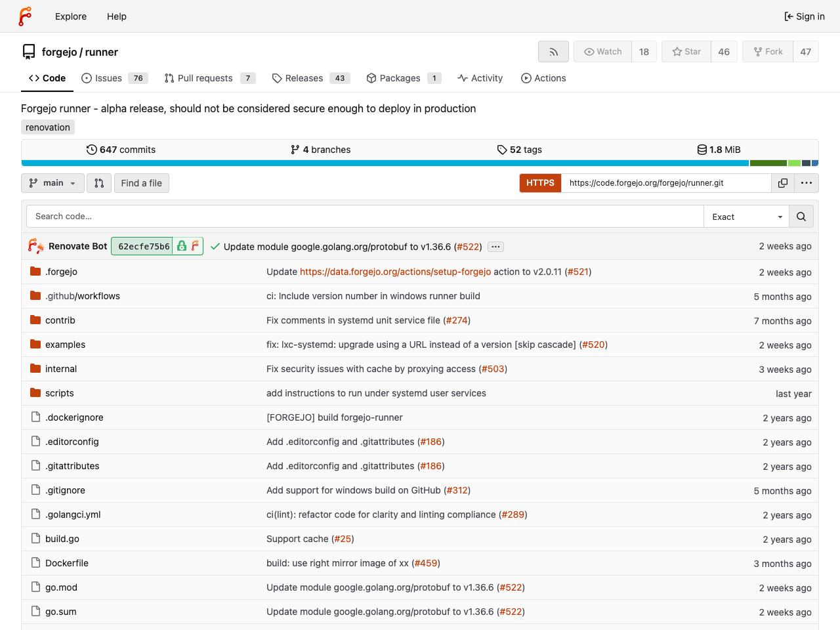This screenshot has height=630, width=840.
Task: Open the Forgejo logo home link
Action: (x=25, y=16)
